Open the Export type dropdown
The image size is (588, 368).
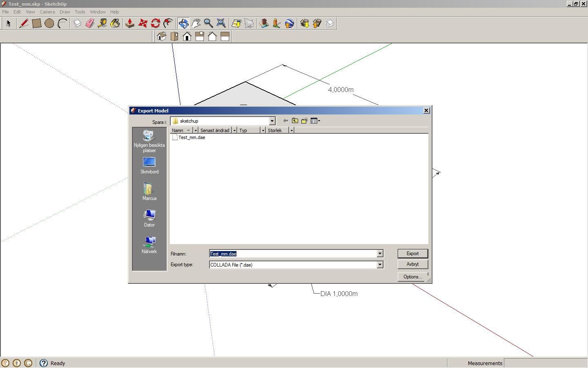coord(380,265)
